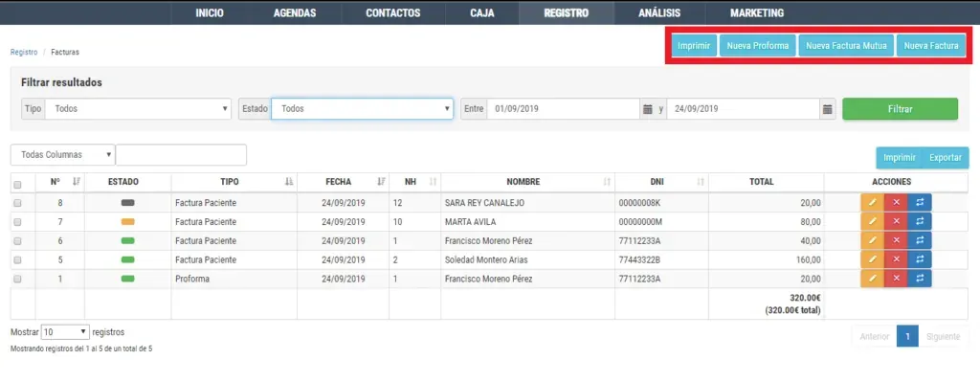Image resolution: width=980 pixels, height=382 pixels.
Task: Toggle the select-all checkbox in table header
Action: (17, 185)
